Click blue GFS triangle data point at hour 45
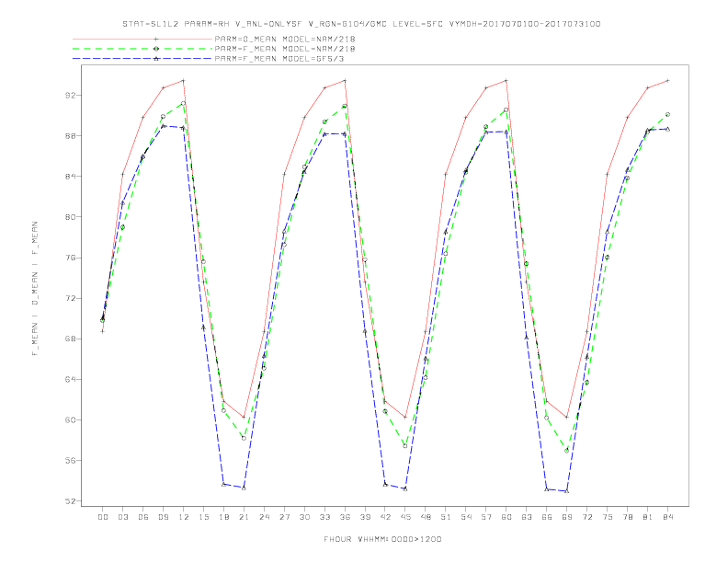The width and height of the screenshot is (728, 563). (405, 488)
